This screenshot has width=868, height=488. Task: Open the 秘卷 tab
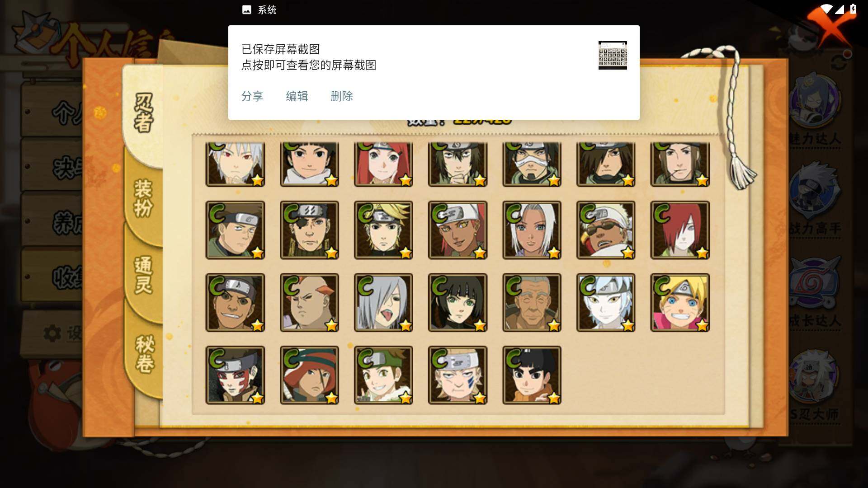145,354
